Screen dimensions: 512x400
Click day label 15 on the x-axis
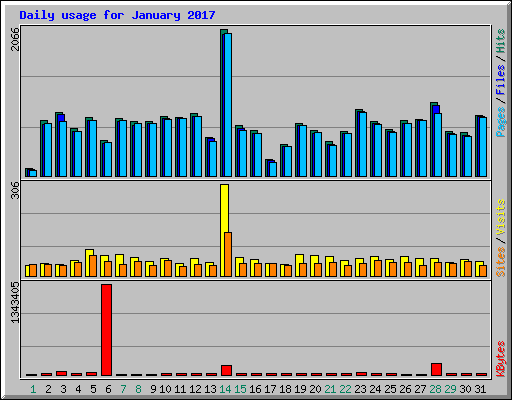[x=240, y=389]
